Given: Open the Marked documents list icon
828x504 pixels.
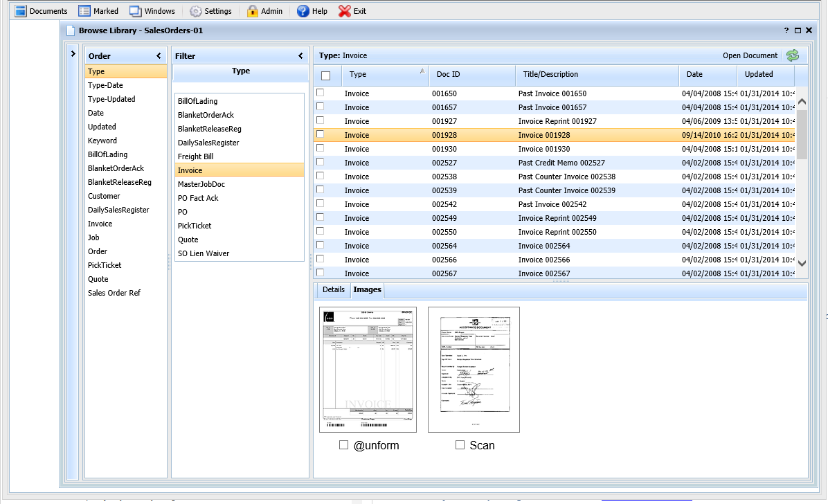Looking at the screenshot, I should coord(84,11).
